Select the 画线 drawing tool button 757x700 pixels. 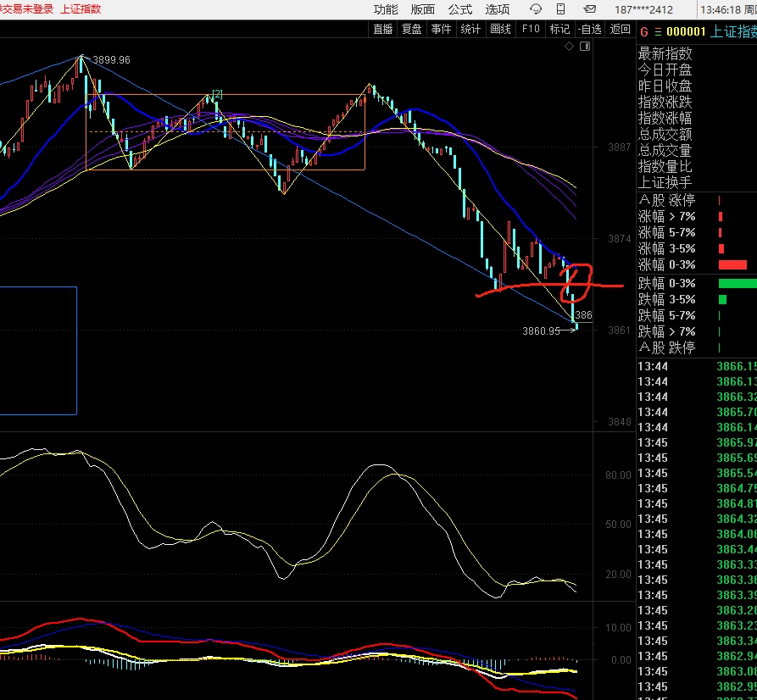click(500, 30)
